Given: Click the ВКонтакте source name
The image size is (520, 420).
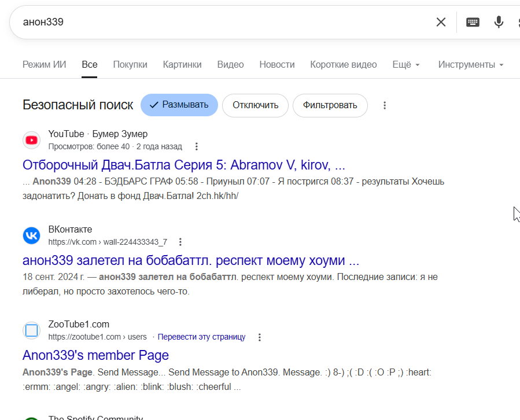Looking at the screenshot, I should [x=71, y=229].
